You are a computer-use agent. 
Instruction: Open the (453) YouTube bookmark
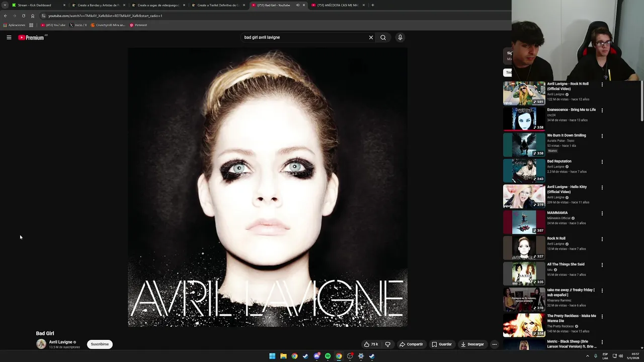pyautogui.click(x=53, y=25)
